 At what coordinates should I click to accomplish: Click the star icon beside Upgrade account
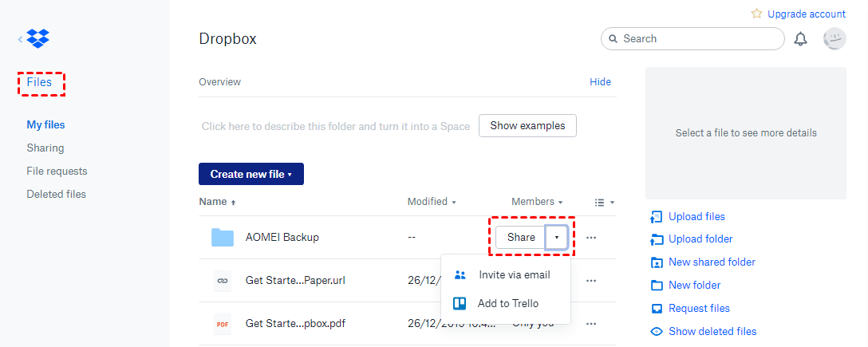tap(757, 14)
